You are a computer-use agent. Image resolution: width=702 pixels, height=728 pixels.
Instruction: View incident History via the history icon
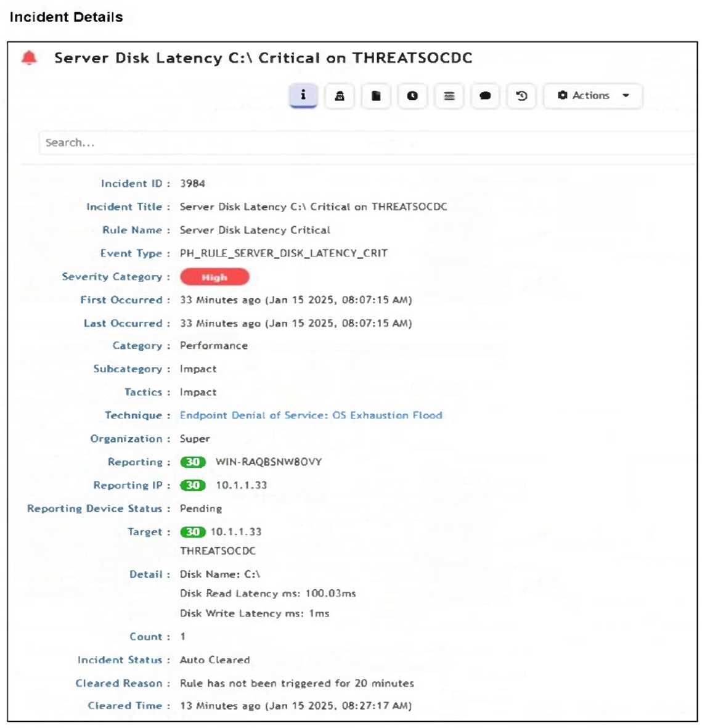(521, 96)
